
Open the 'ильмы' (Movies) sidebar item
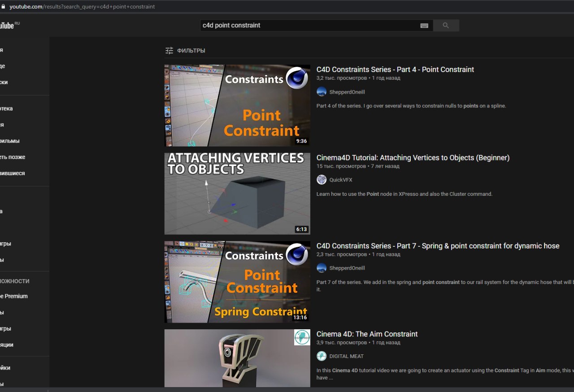(10, 141)
